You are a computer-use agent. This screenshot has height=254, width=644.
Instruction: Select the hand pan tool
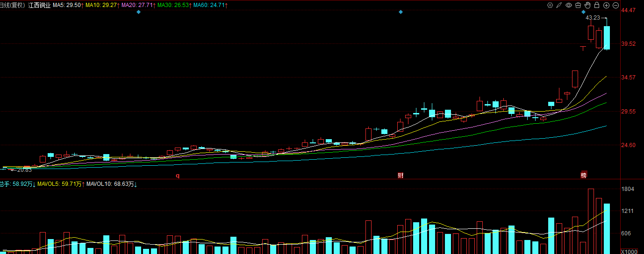point(587,5)
